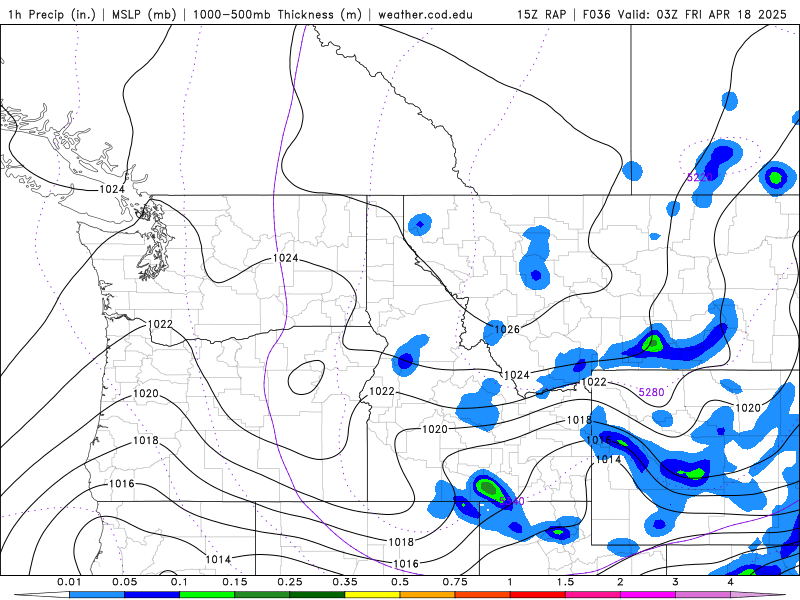Pick the dark blue 0.05–0.1 legend swatch

(x=152, y=595)
